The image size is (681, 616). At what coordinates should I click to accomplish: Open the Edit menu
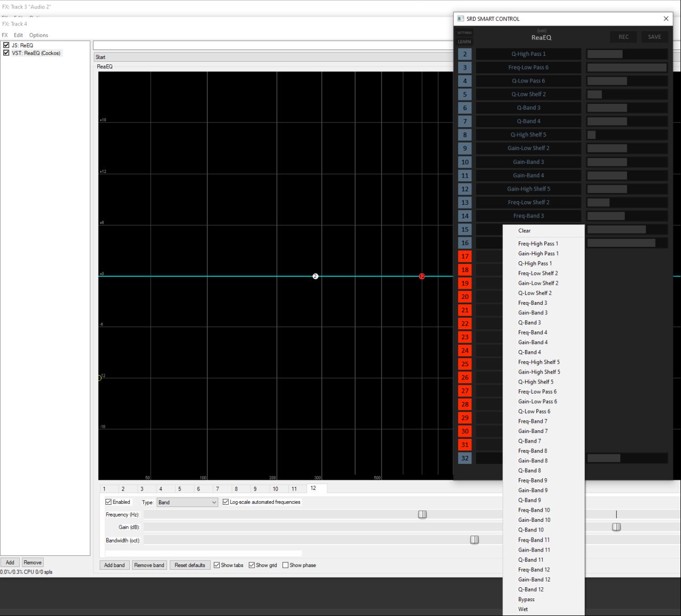pyautogui.click(x=19, y=35)
